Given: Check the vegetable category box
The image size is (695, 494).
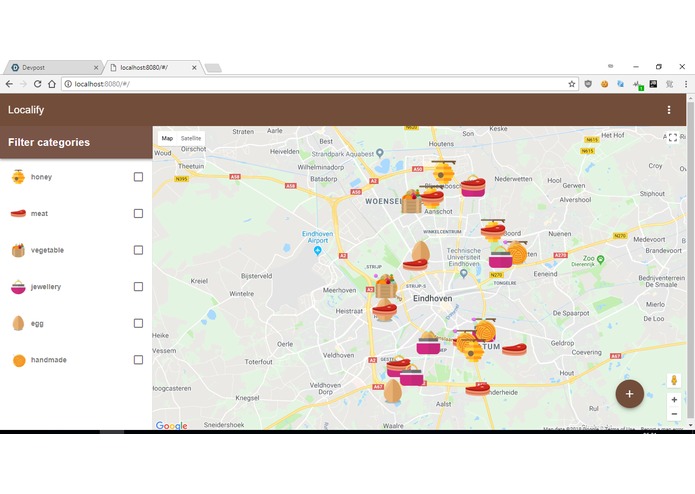Looking at the screenshot, I should click(138, 250).
